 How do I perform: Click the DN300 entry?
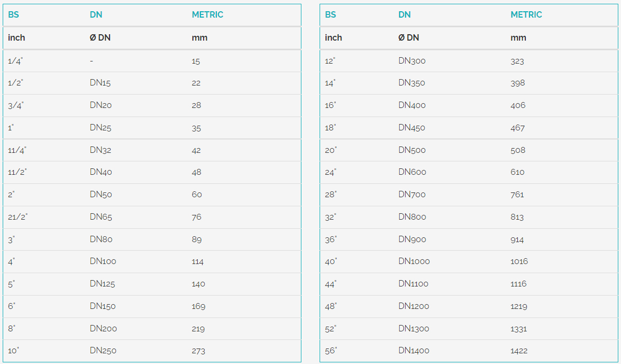coord(412,61)
